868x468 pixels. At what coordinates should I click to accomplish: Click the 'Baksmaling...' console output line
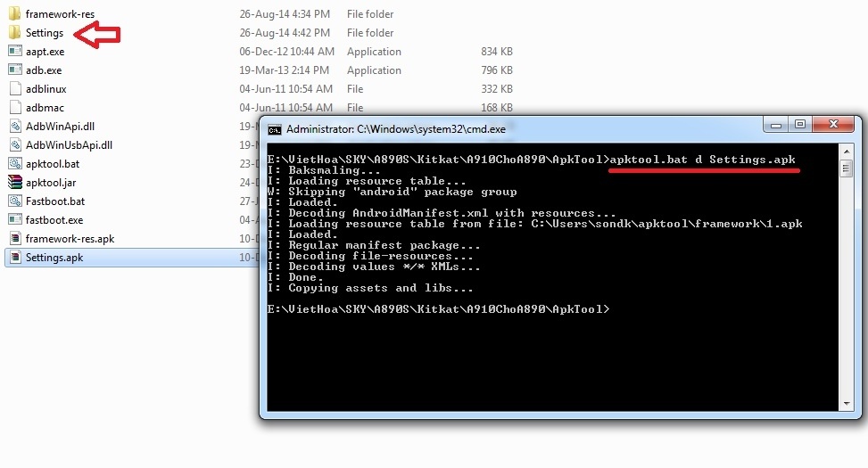324,170
